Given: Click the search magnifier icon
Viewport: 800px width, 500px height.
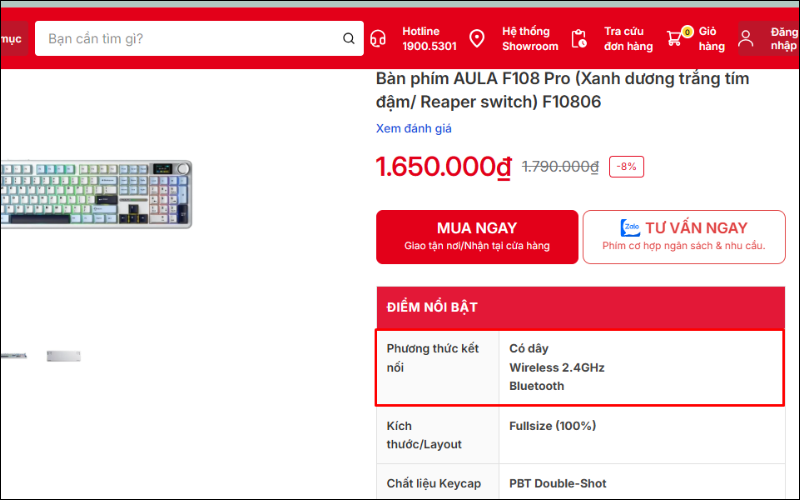Looking at the screenshot, I should (x=348, y=38).
